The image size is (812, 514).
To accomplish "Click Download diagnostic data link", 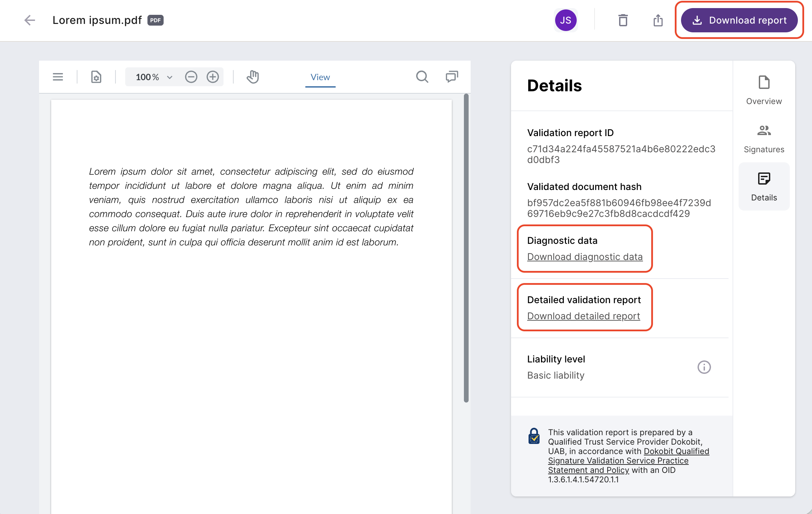I will click(x=585, y=257).
